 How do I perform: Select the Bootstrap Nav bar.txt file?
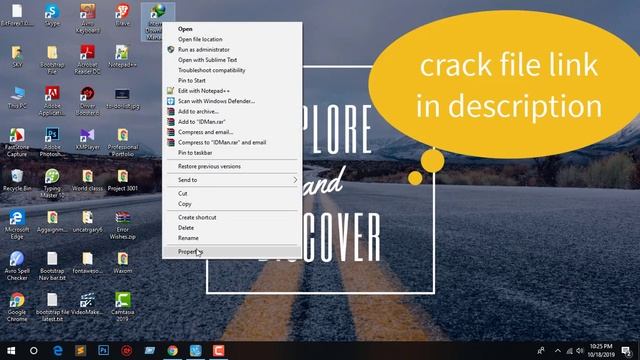point(52,266)
